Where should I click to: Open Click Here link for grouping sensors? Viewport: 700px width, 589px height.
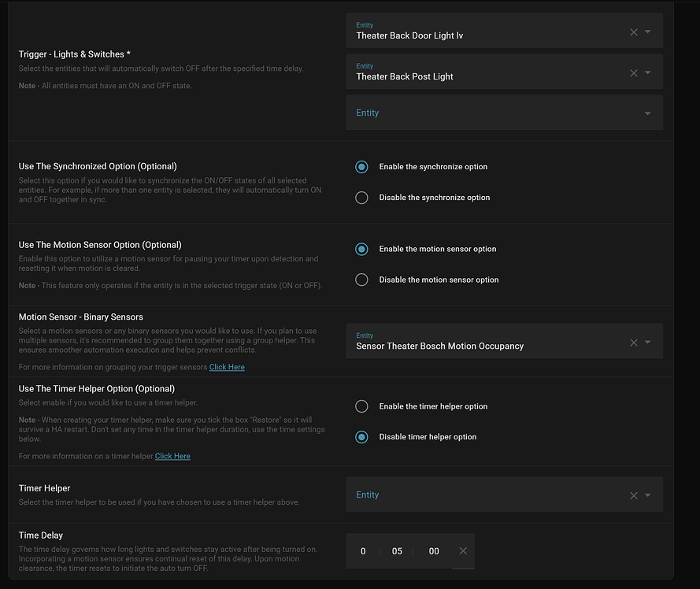click(x=227, y=367)
